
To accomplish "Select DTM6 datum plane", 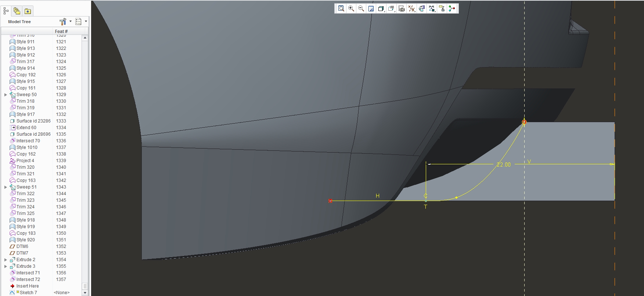I will click(x=22, y=246).
